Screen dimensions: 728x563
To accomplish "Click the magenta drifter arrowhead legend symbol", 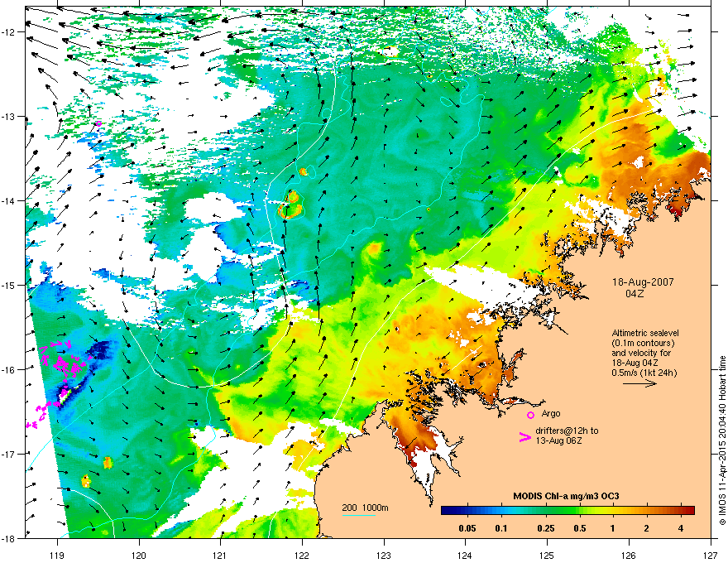I will pos(524,436).
